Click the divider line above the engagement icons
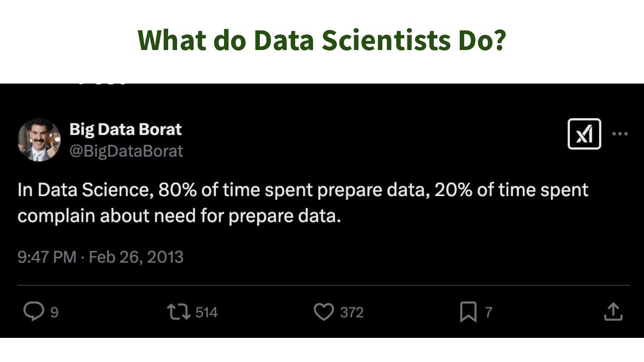Viewport: 644px width, 362px height. point(323,285)
